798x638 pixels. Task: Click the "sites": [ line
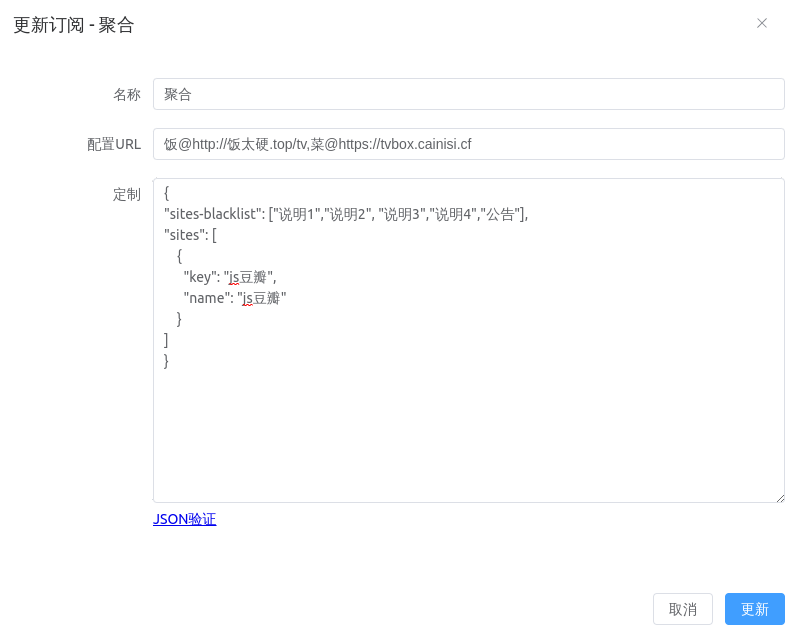click(190, 235)
